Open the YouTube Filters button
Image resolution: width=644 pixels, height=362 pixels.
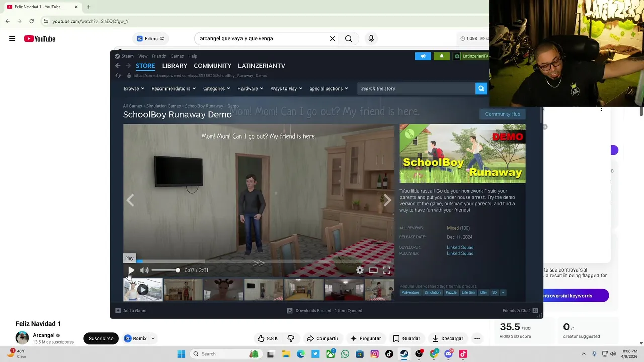coord(150,39)
